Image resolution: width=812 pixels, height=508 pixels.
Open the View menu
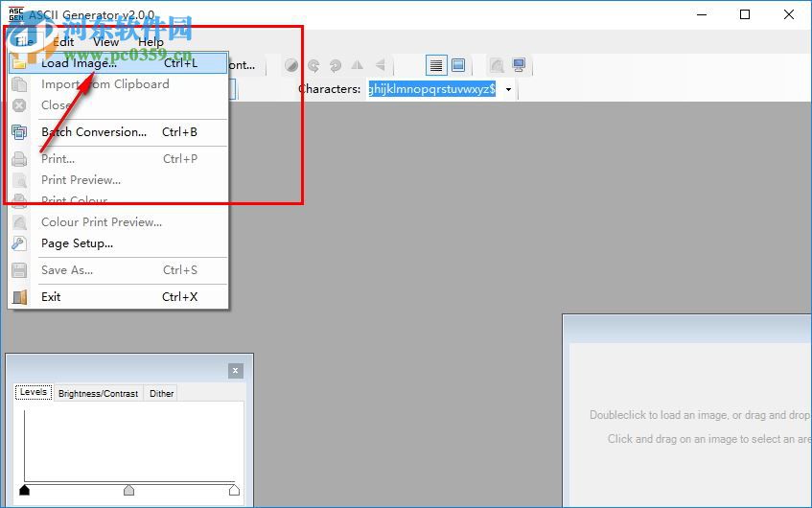(x=106, y=41)
